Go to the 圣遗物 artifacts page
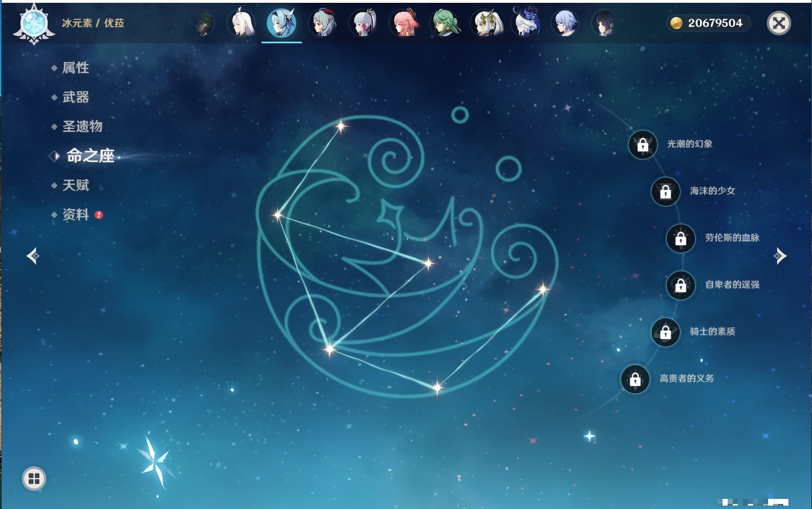812x509 pixels. point(82,127)
